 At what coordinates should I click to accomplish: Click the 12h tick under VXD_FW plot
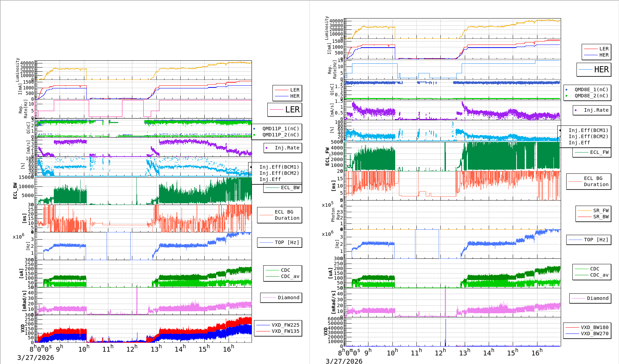coord(132,349)
